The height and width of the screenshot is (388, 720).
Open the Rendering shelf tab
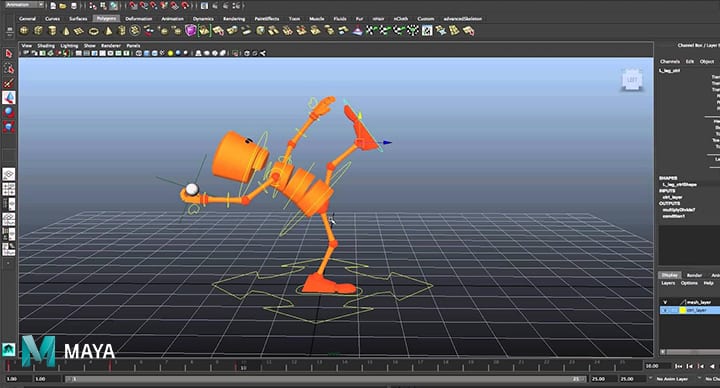coord(234,19)
